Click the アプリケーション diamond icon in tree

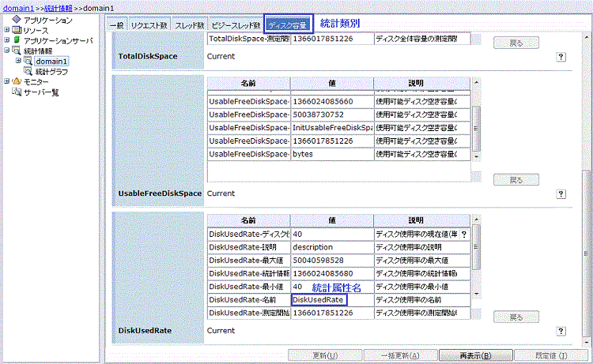17,20
